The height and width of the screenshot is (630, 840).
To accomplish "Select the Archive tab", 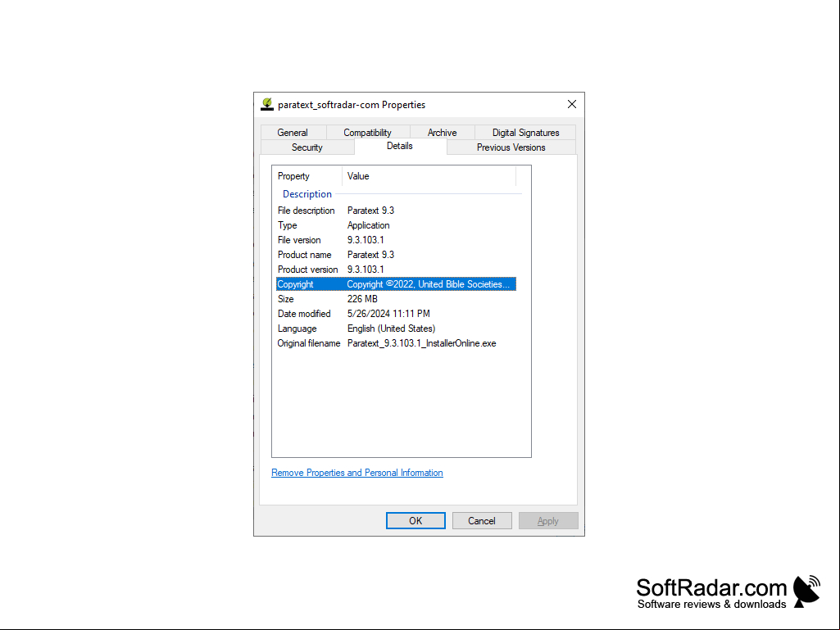I will click(442, 133).
